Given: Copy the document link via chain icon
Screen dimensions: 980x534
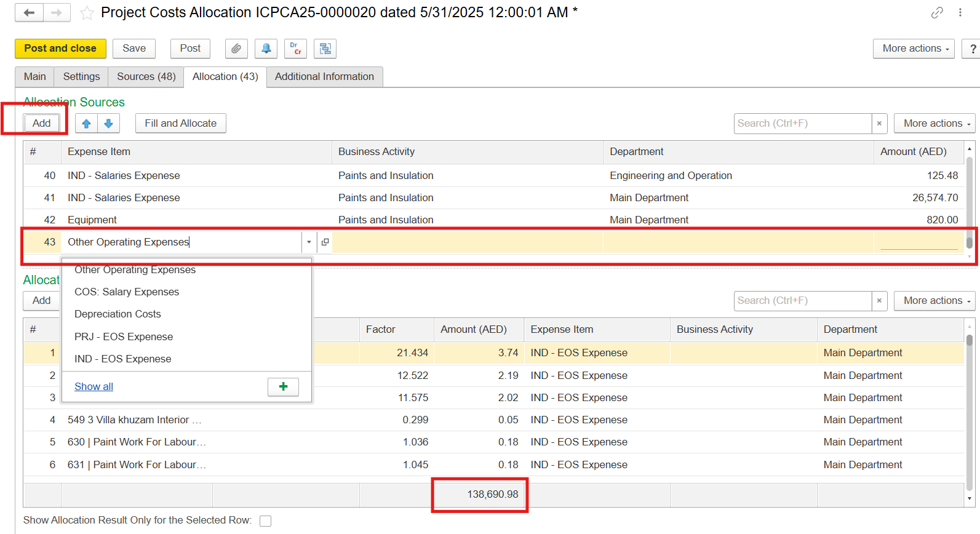Looking at the screenshot, I should (x=936, y=13).
